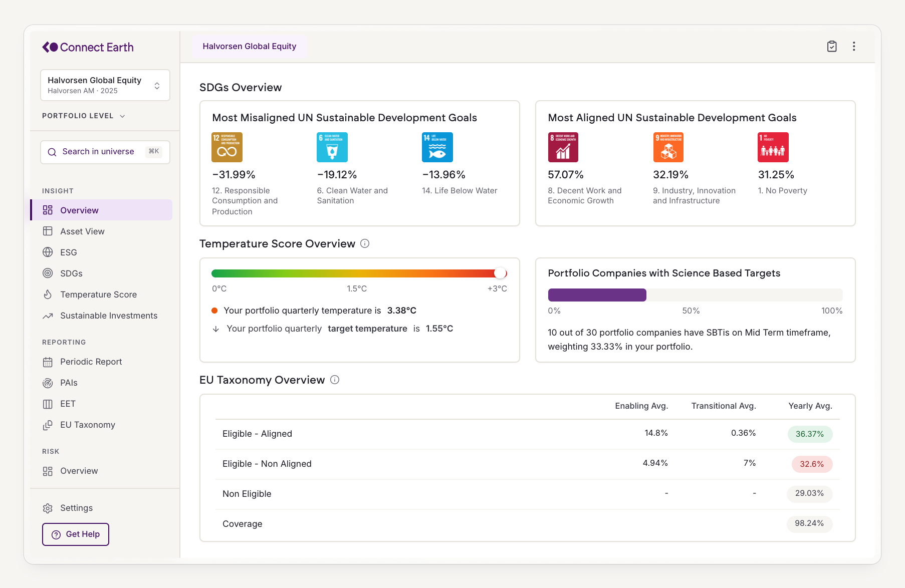Open the Risk Overview page

[102, 471]
